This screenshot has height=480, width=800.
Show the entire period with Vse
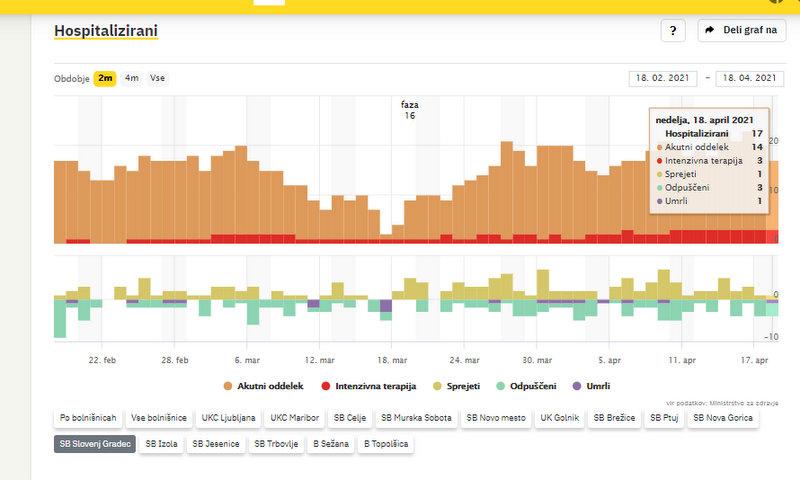pos(158,78)
